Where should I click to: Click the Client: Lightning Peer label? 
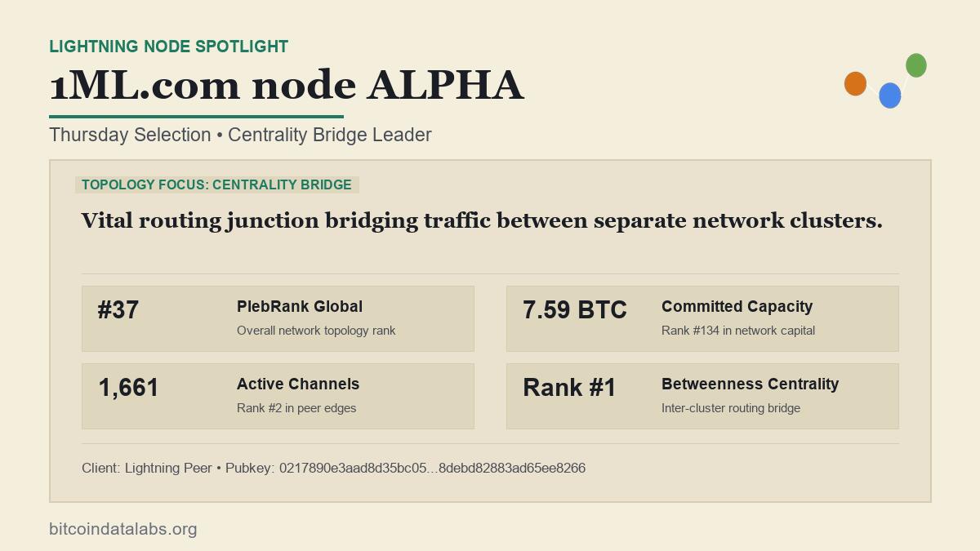point(147,468)
